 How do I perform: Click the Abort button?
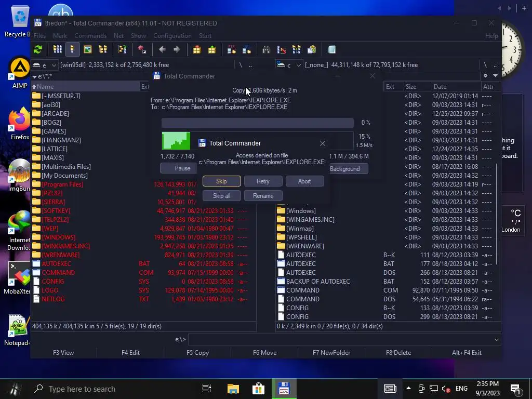(304, 181)
